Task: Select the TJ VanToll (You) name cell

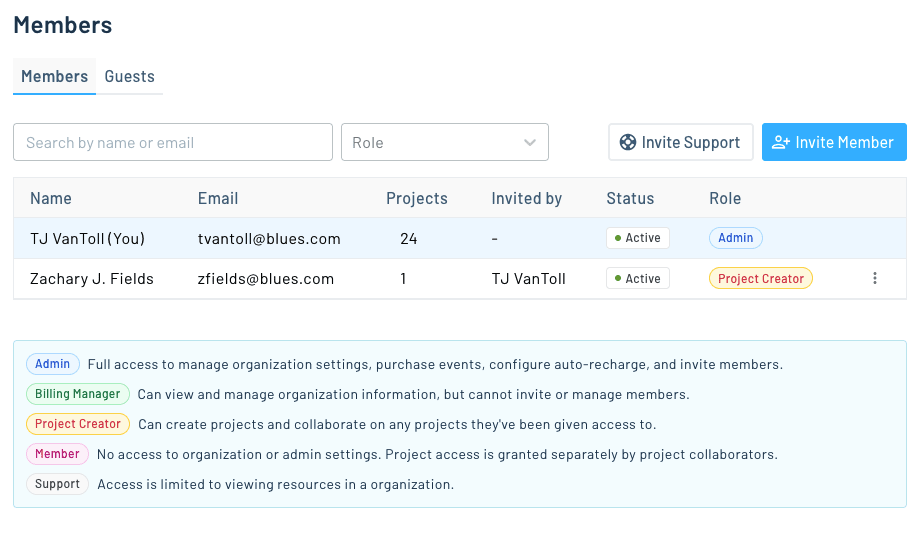Action: pos(87,238)
